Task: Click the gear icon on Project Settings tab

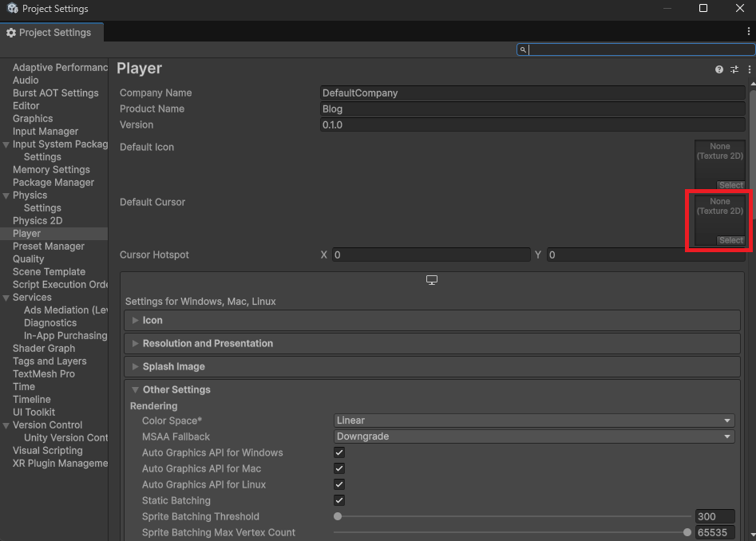Action: point(11,33)
